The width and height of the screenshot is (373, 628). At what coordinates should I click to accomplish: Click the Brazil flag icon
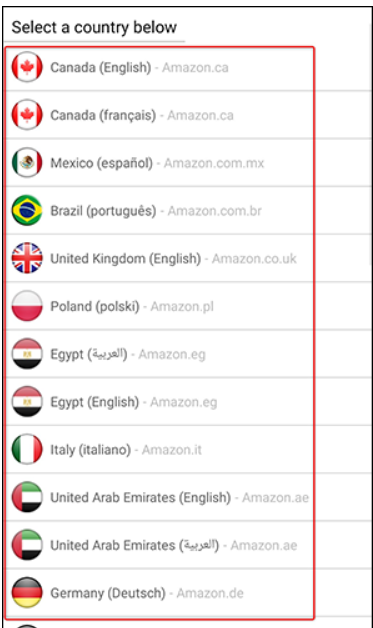point(27,210)
